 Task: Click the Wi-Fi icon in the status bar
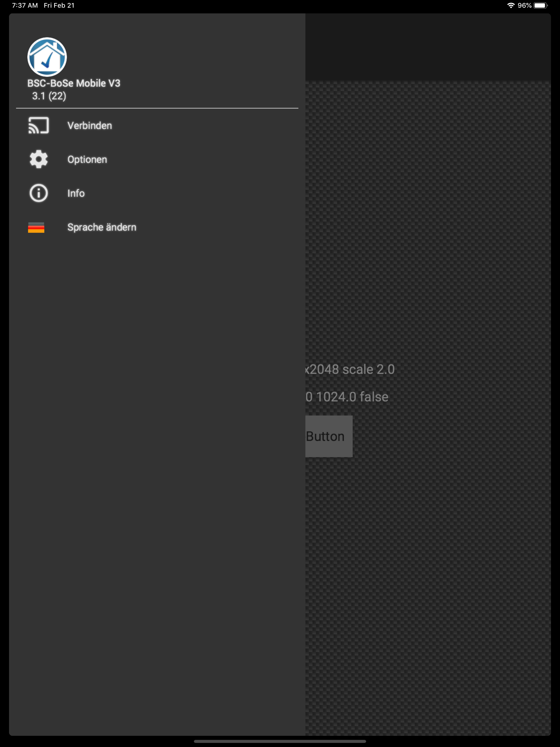click(511, 5)
